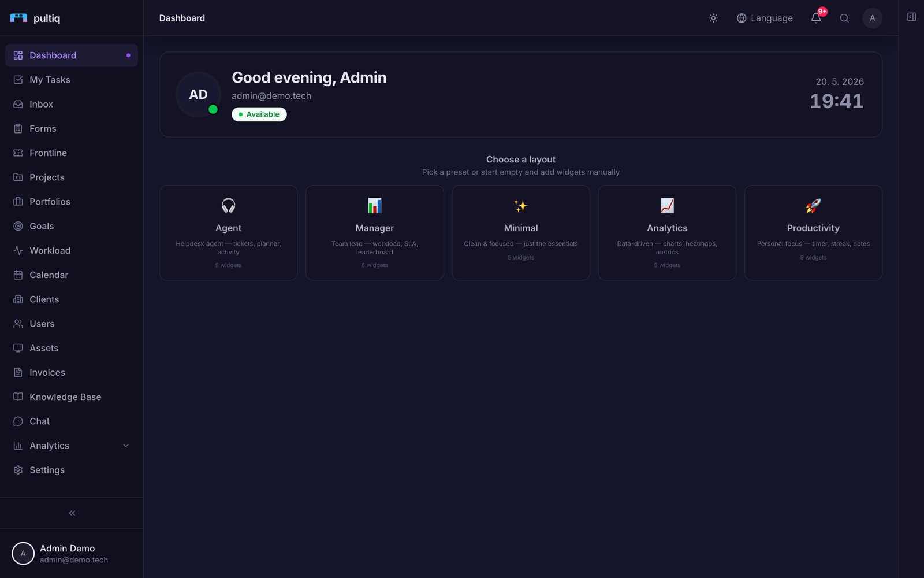
Task: Toggle light theme with sun icon
Action: (x=713, y=18)
